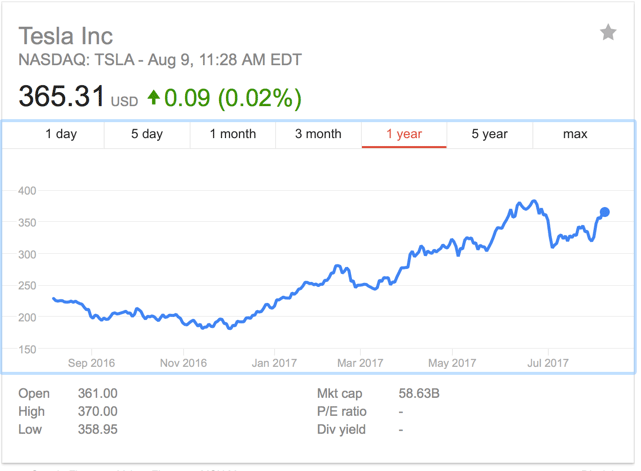Click the Tesla Inc title
641x471 pixels.
tap(66, 36)
